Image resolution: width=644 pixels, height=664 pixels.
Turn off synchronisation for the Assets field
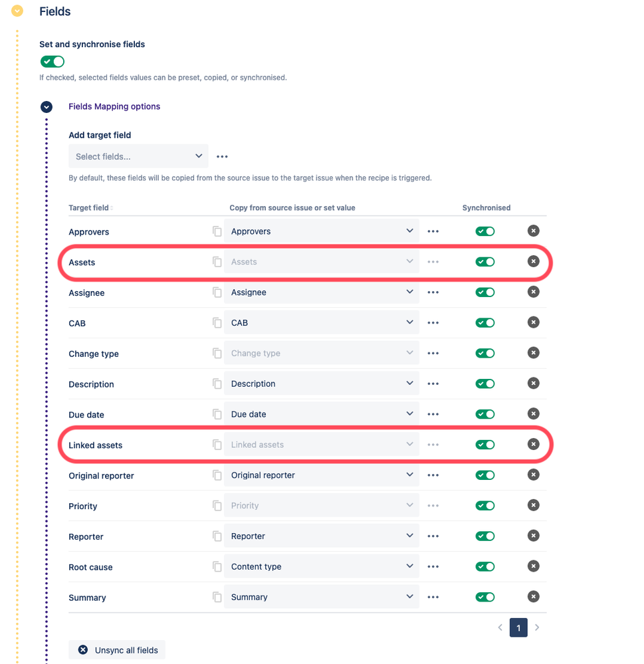pos(484,261)
